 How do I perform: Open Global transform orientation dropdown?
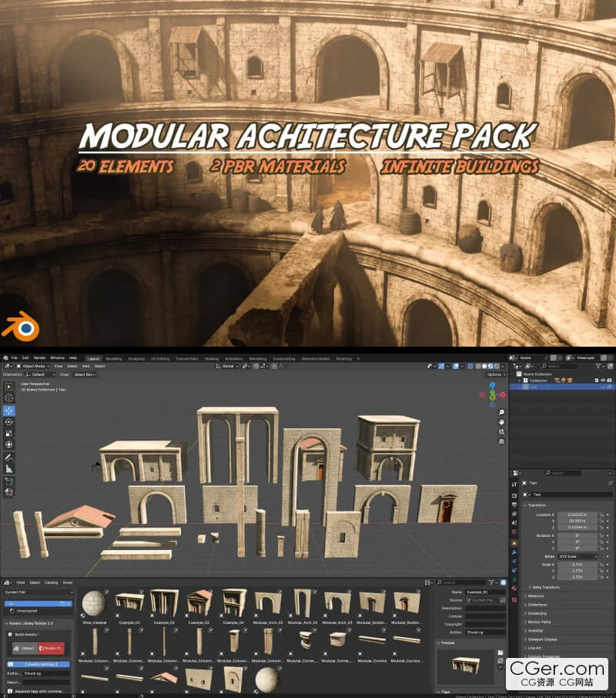227,367
